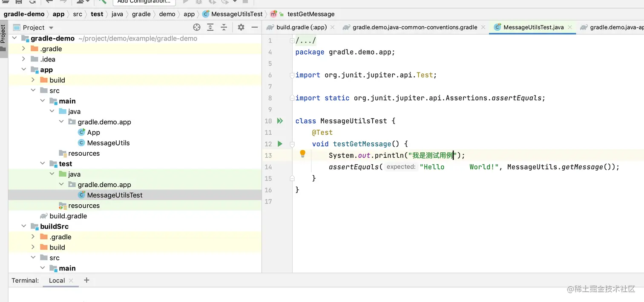
Task: Collapse the app module node
Action: [23, 70]
